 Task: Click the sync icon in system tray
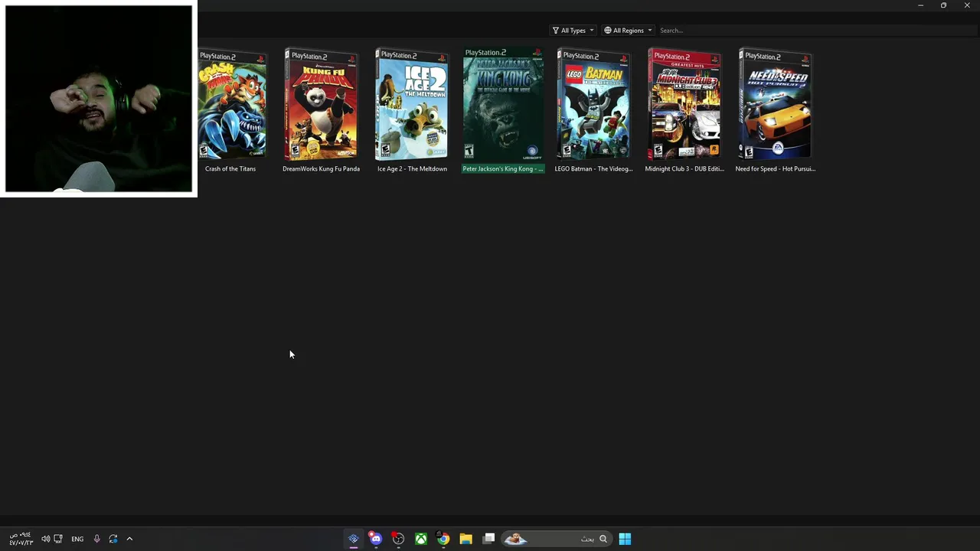point(113,539)
